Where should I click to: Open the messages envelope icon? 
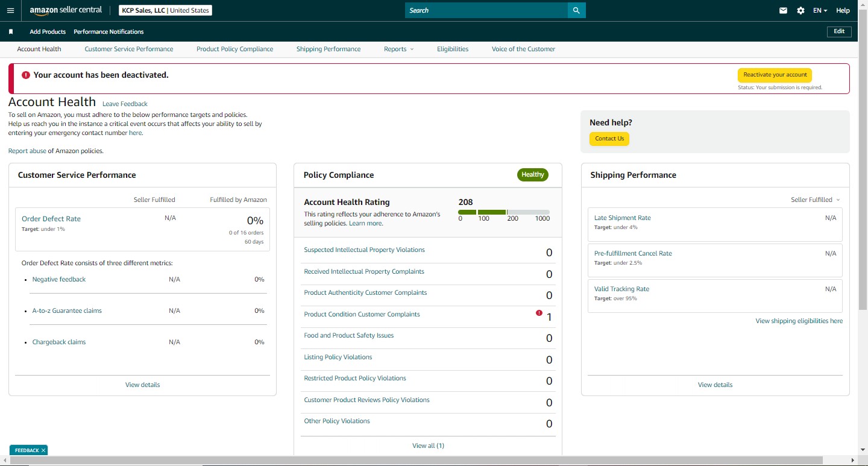click(783, 10)
